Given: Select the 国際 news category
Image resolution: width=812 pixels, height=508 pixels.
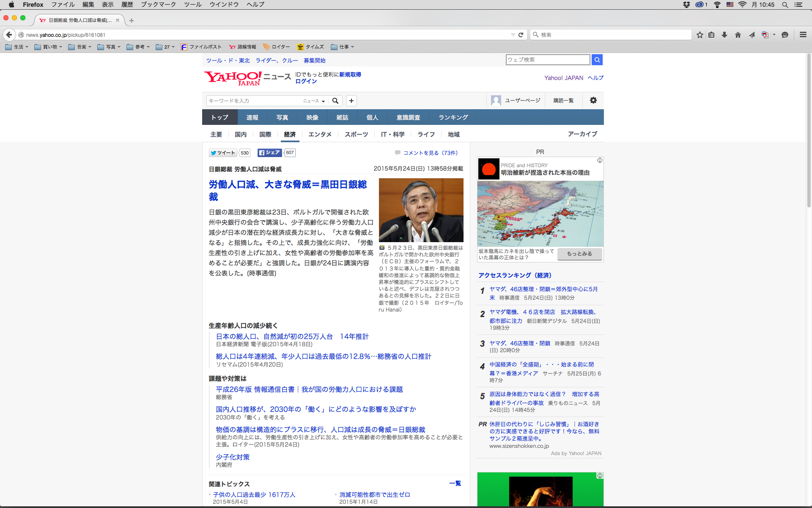Looking at the screenshot, I should (265, 134).
